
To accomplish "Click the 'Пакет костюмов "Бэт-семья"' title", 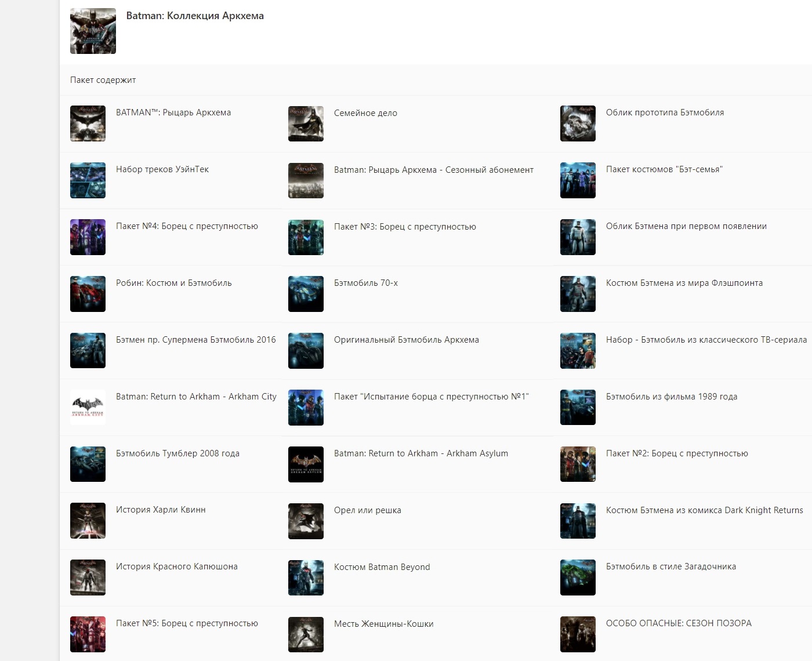I will (x=664, y=169).
